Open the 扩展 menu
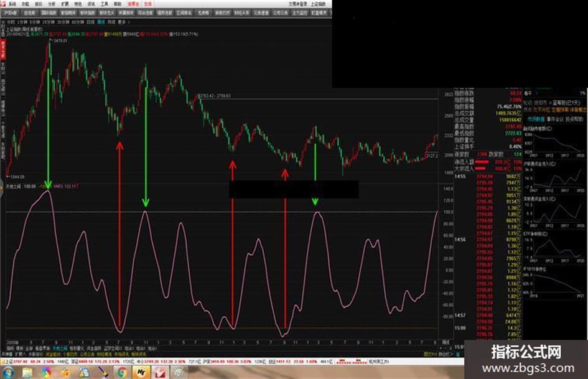Screen dimensions: 588x379 [65, 4]
